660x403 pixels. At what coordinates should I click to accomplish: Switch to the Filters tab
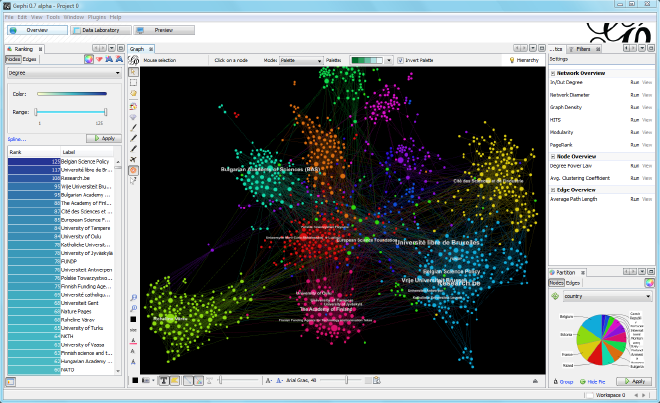[x=583, y=49]
